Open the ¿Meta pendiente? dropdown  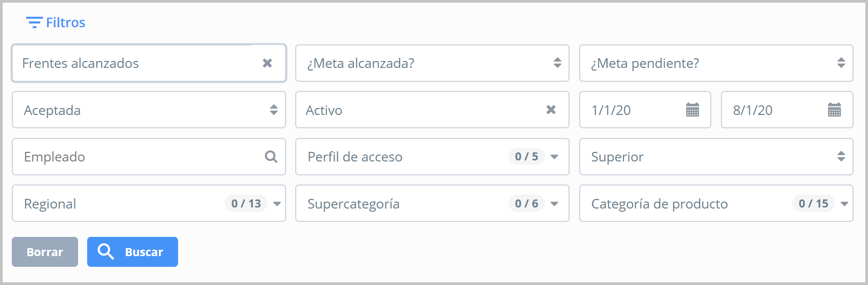[841, 63]
